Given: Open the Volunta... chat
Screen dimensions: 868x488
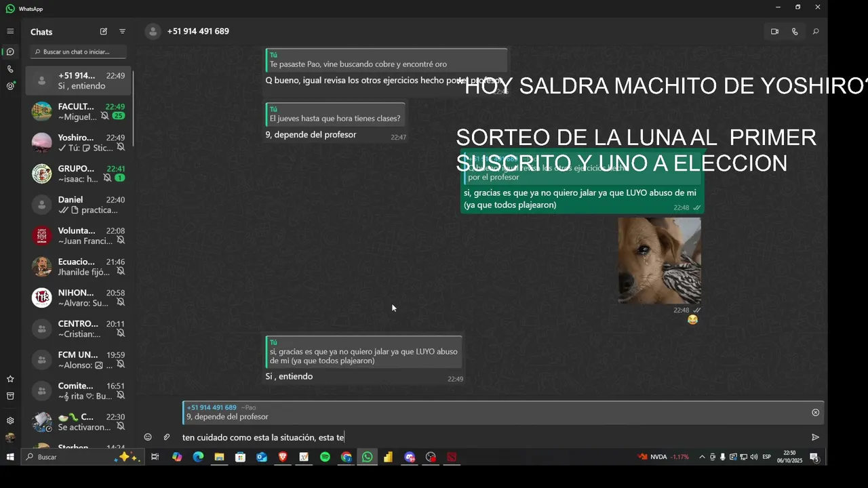Looking at the screenshot, I should pos(79,235).
